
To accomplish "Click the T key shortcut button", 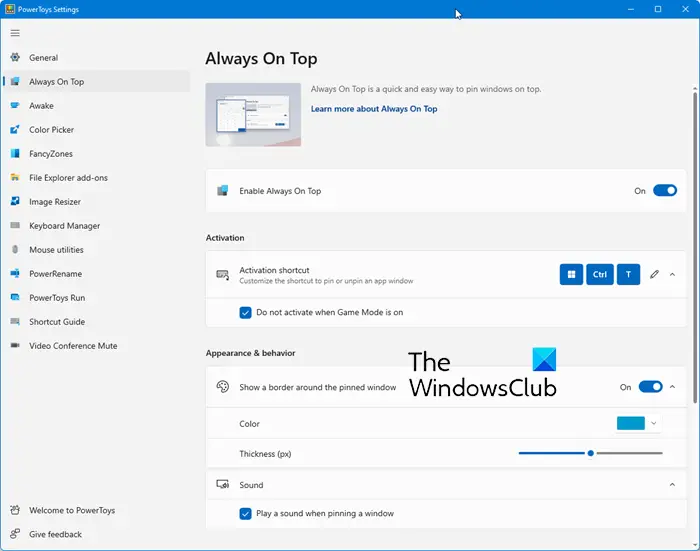I will point(628,274).
